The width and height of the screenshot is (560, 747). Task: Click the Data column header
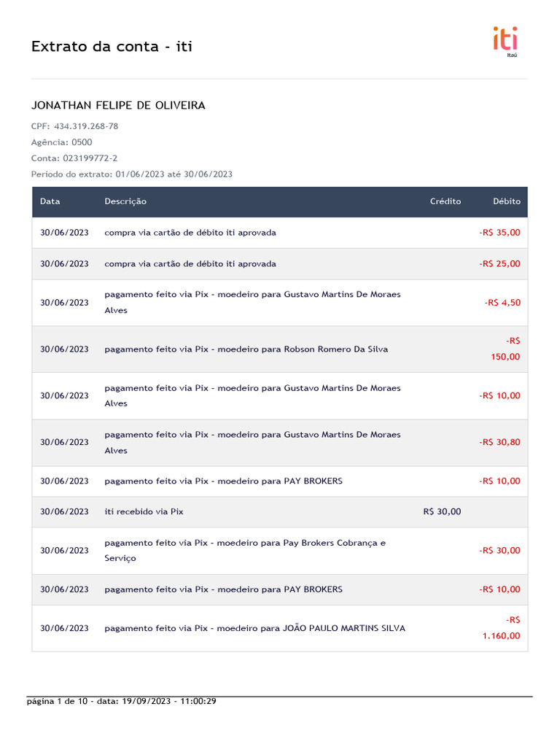(50, 201)
